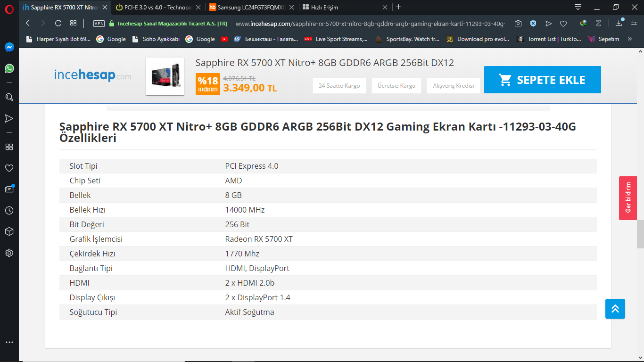
Task: Go back to the previous page
Action: [x=28, y=23]
